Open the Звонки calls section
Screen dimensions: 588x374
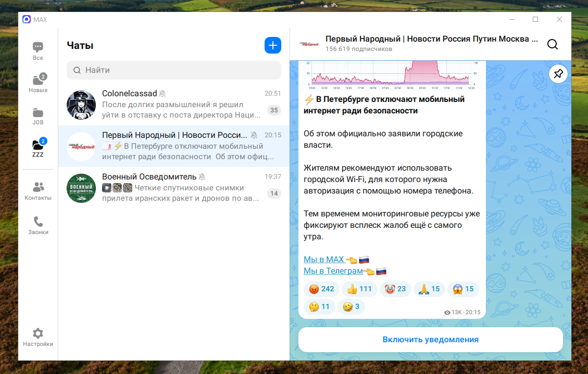38,225
